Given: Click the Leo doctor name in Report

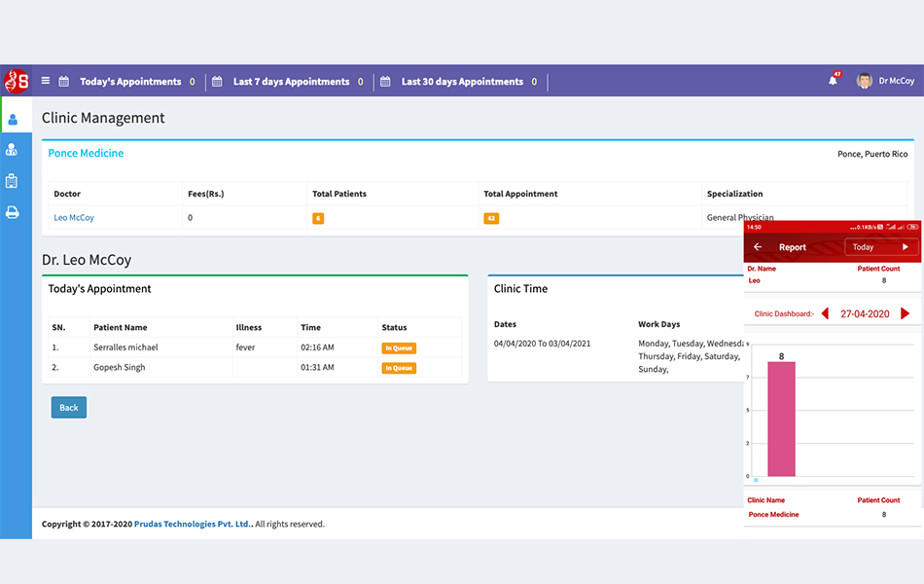Looking at the screenshot, I should point(755,280).
